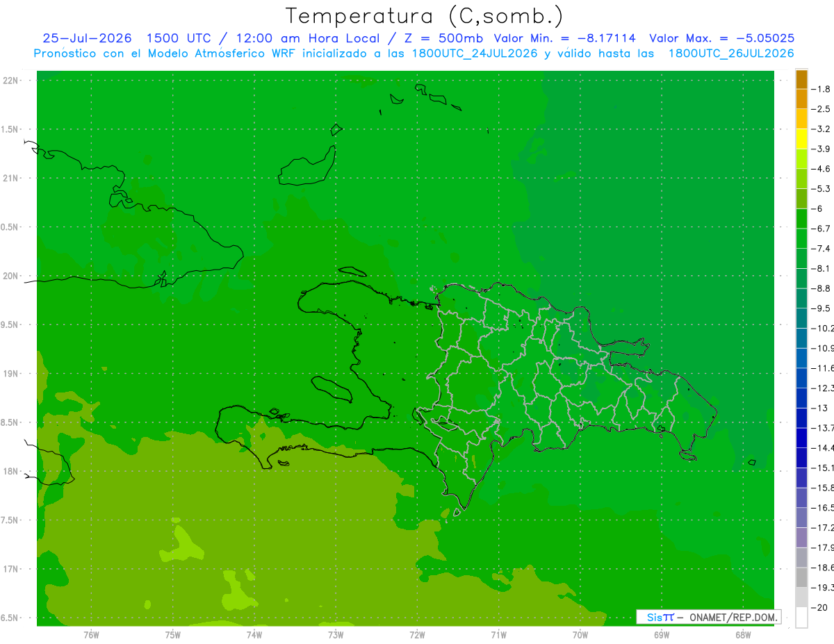Click the 19N latitude label

coord(11,373)
